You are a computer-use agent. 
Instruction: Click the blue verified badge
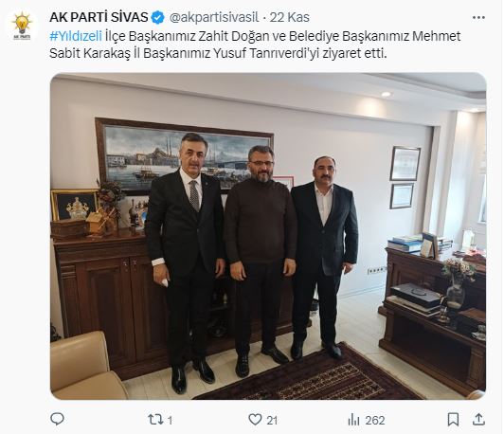coord(158,17)
